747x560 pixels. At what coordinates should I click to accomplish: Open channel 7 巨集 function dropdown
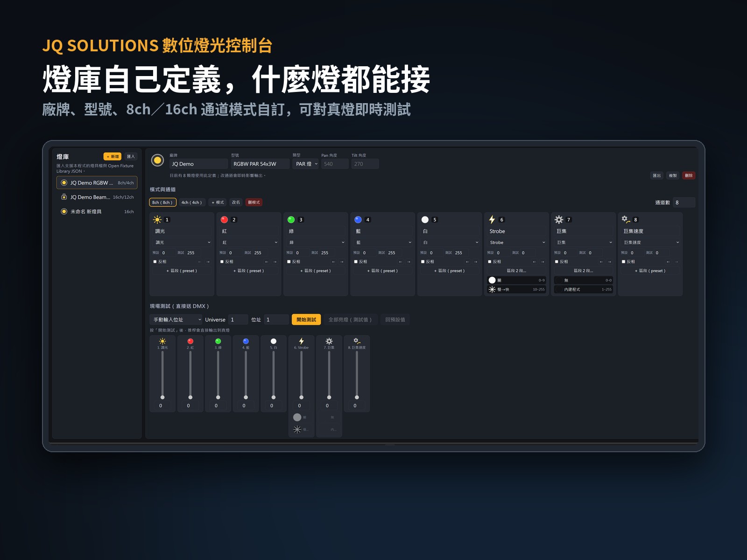pos(584,242)
